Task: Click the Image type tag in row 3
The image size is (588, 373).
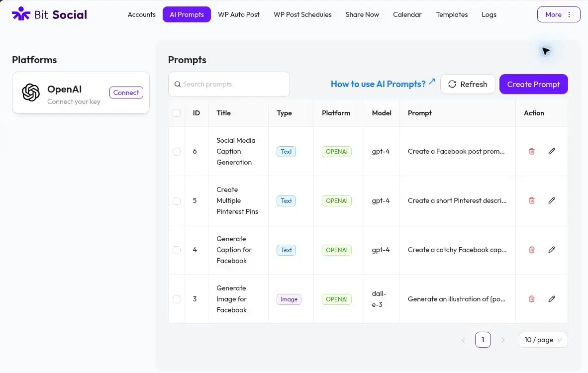Action: (289, 299)
